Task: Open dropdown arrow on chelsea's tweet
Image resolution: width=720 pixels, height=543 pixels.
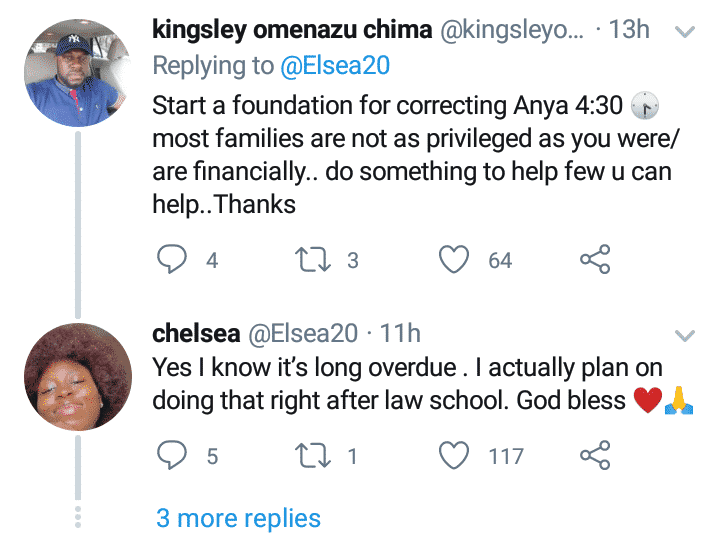Action: [685, 334]
